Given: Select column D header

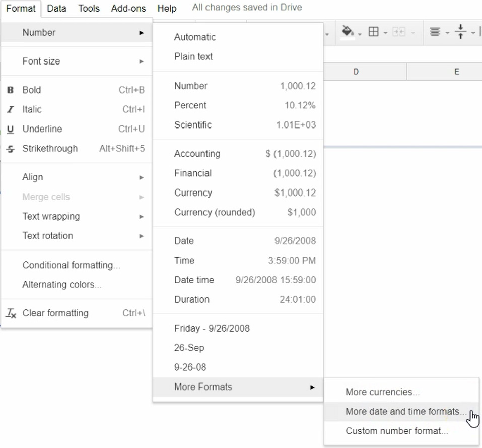Looking at the screenshot, I should click(356, 71).
